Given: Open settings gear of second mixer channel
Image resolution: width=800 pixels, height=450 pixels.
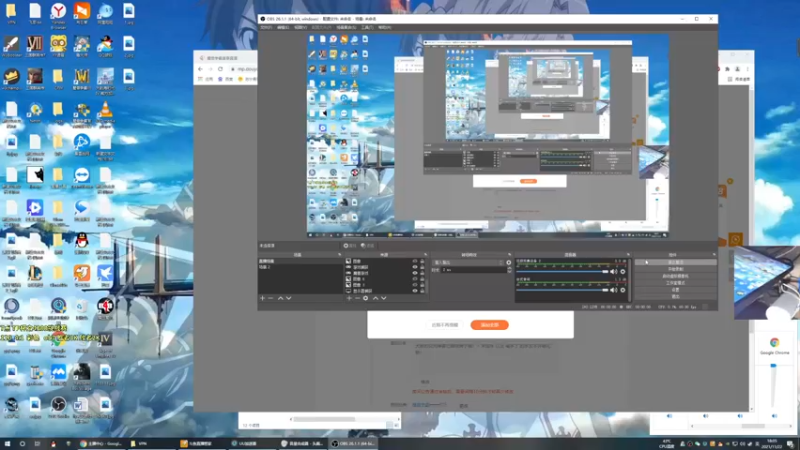Looking at the screenshot, I should 622,290.
